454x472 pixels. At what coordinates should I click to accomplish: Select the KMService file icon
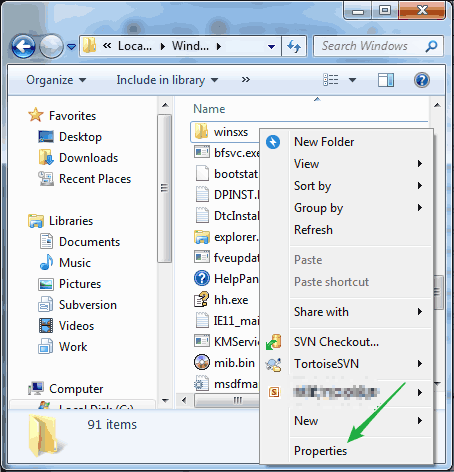point(202,341)
